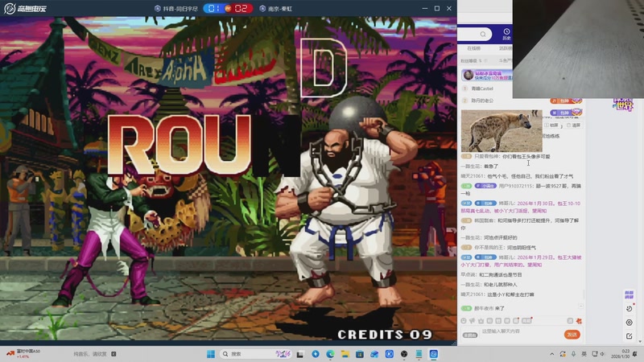644x362 pixels.
Task: Open the stock widget on the taskbar
Action: 23,354
